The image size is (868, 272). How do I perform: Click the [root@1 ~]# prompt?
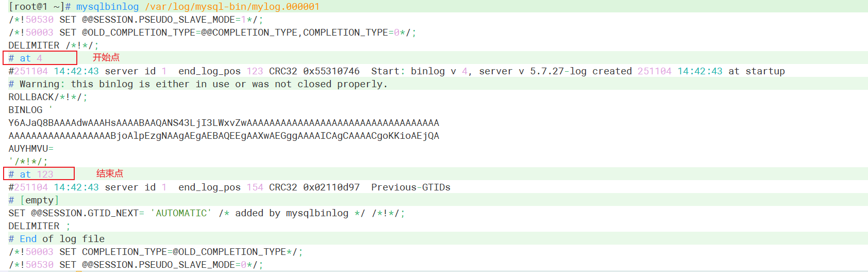click(x=40, y=7)
